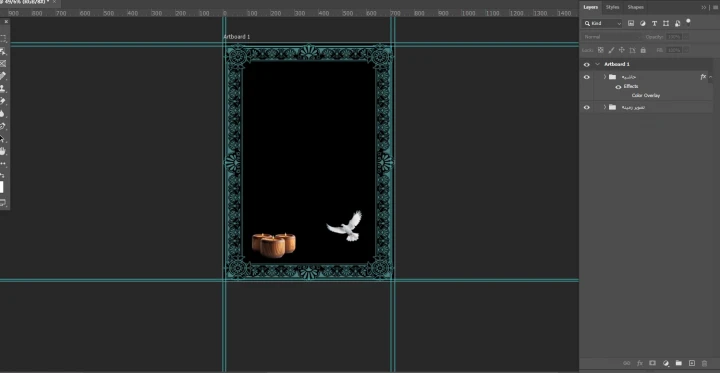Viewport: 720px width, 373px height.
Task: Click the Color Overlay effect entry
Action: coord(646,96)
